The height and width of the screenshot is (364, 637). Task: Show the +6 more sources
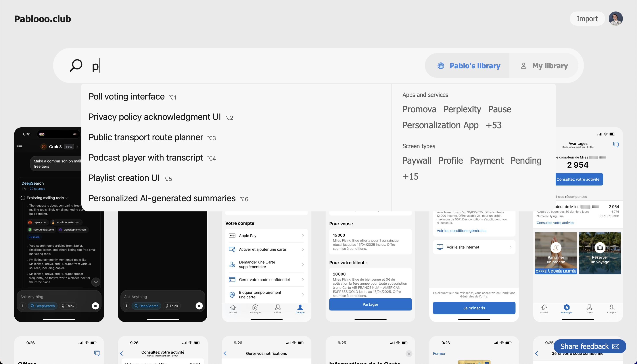pos(34,237)
